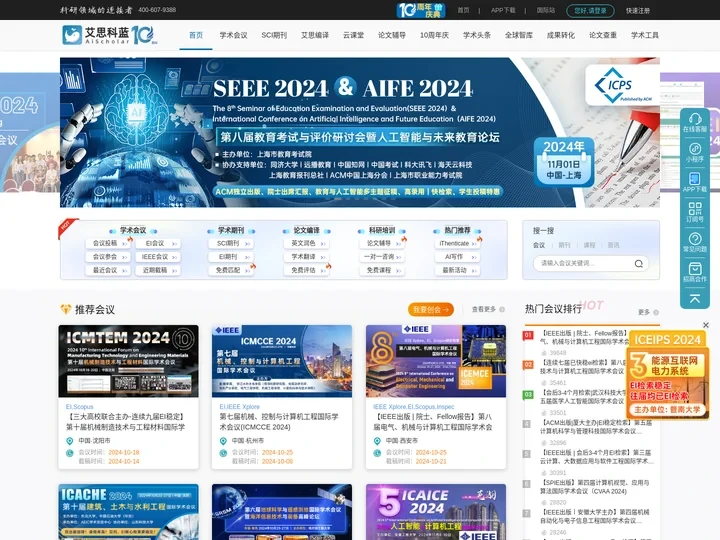The width and height of the screenshot is (720, 540).
Task: Open the 全球智库 navigation item
Action: tap(519, 35)
